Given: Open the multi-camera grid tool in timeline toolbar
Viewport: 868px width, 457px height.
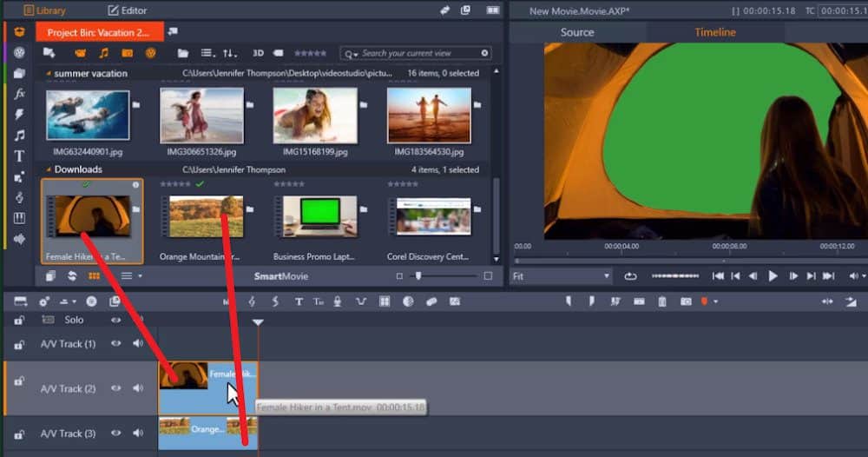Looking at the screenshot, I should click(385, 301).
